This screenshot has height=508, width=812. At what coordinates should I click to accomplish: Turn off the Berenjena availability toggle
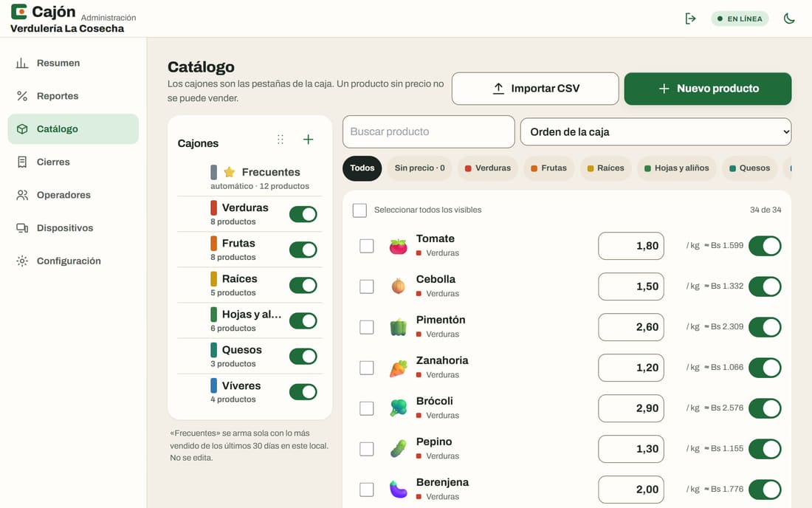click(x=765, y=490)
